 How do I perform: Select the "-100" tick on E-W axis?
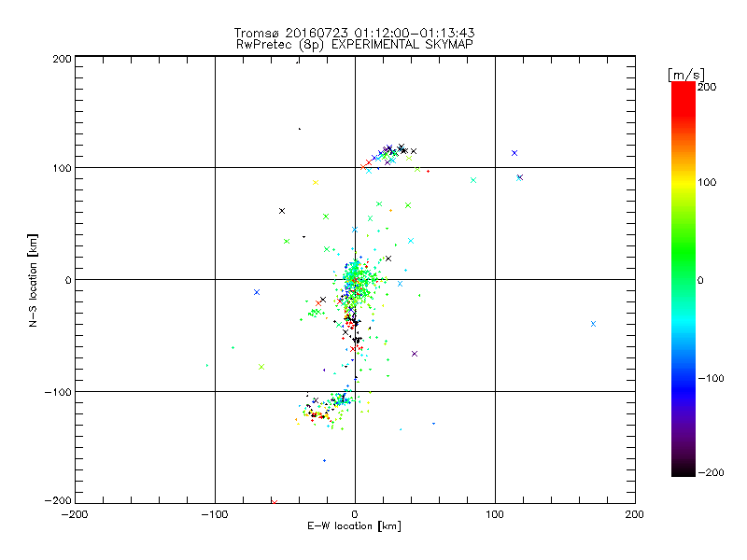pos(215,514)
